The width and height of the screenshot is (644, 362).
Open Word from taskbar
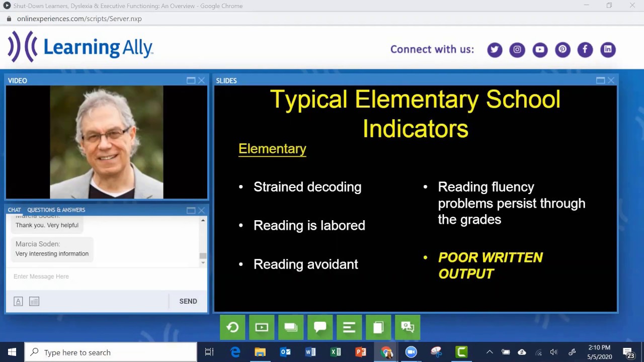310,352
